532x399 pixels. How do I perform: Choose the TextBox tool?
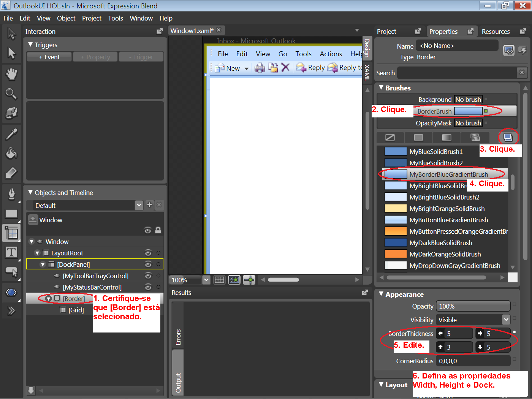11,252
